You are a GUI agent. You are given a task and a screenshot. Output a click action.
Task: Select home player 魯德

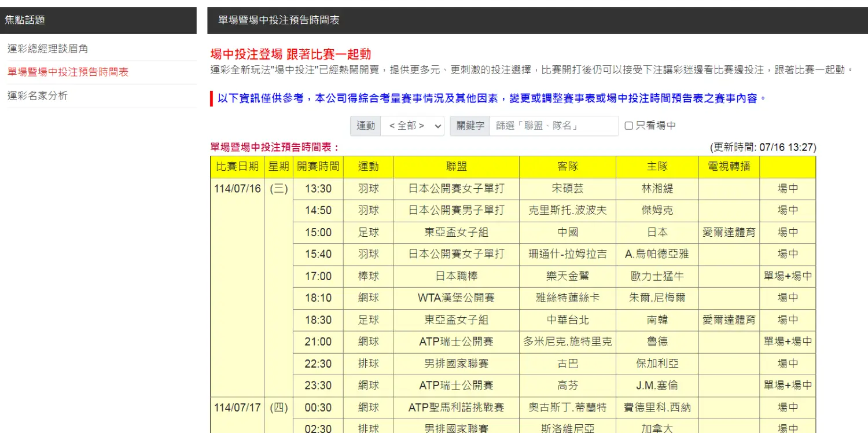click(x=657, y=342)
